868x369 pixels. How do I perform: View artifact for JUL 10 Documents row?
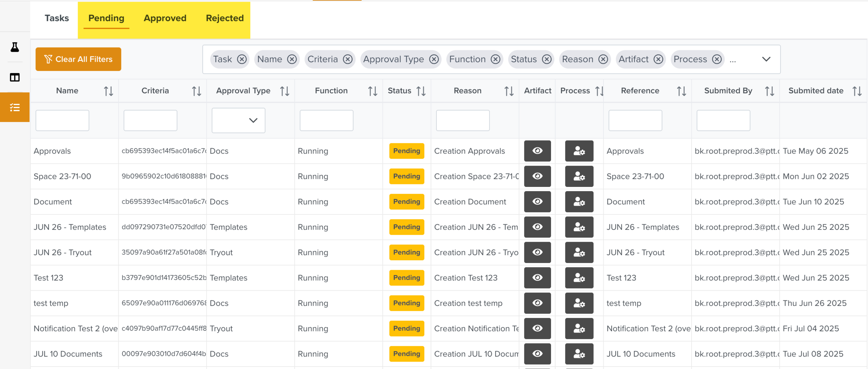[x=537, y=354]
